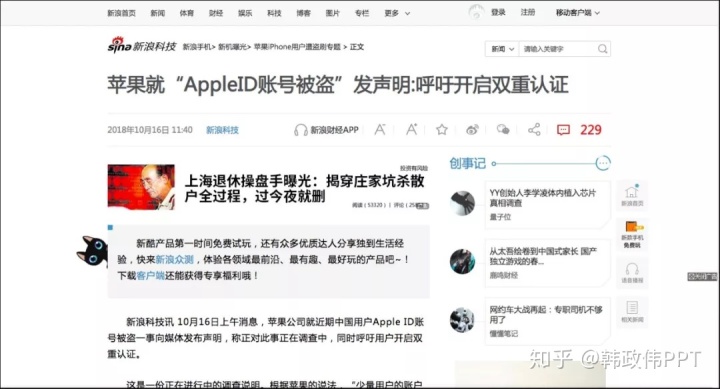Open 专栏 from the top bar
This screenshot has height=389, width=720.
click(362, 13)
